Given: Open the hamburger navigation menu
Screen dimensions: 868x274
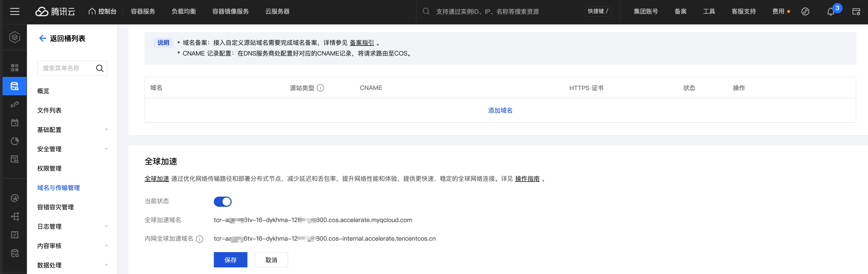Looking at the screenshot, I should [x=15, y=12].
